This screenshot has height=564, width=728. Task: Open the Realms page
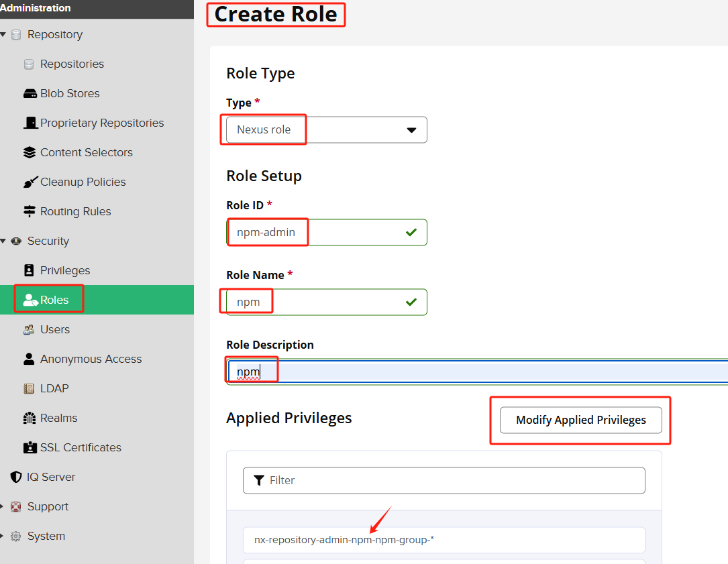58,418
